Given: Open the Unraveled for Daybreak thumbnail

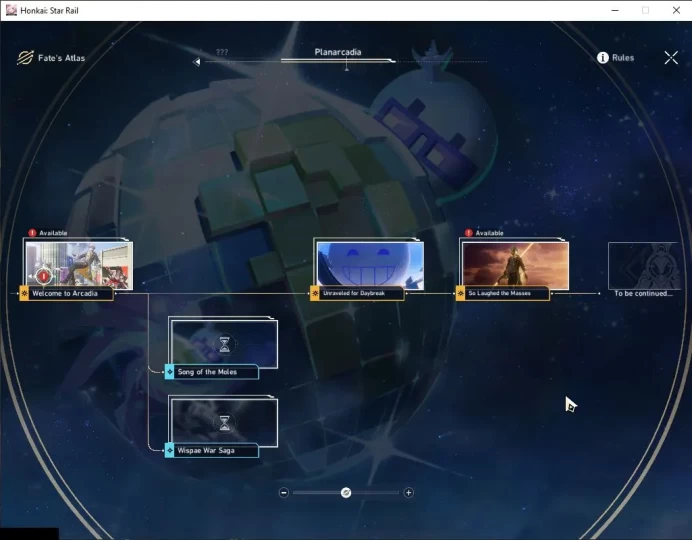Looking at the screenshot, I should coord(370,265).
